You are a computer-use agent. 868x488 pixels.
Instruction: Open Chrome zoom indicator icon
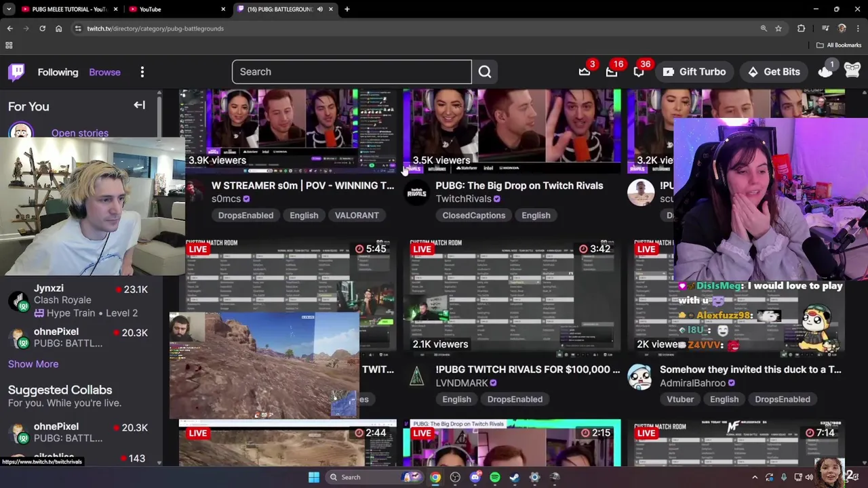pos(764,28)
